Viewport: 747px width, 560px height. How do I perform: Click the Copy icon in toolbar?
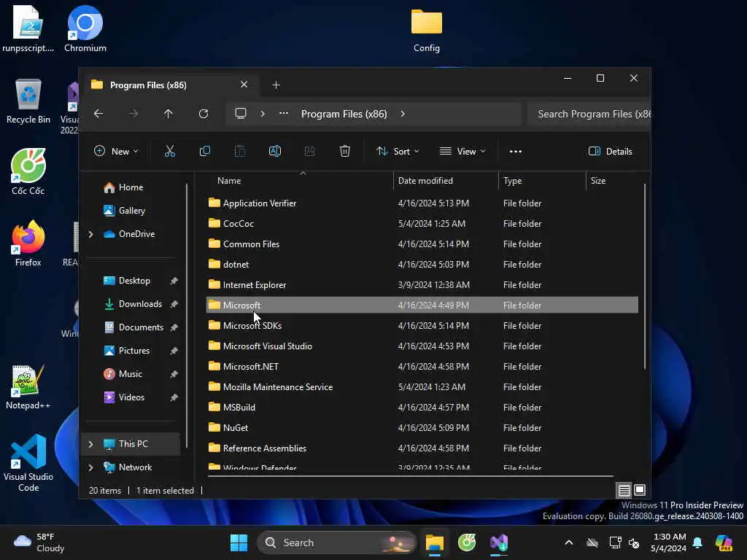[x=205, y=152]
